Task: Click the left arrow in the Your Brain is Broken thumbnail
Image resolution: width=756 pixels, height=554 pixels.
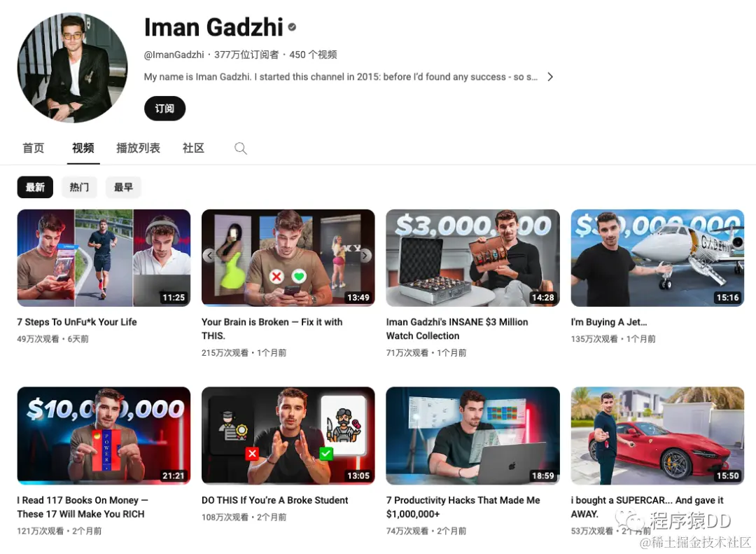Action: pos(209,255)
